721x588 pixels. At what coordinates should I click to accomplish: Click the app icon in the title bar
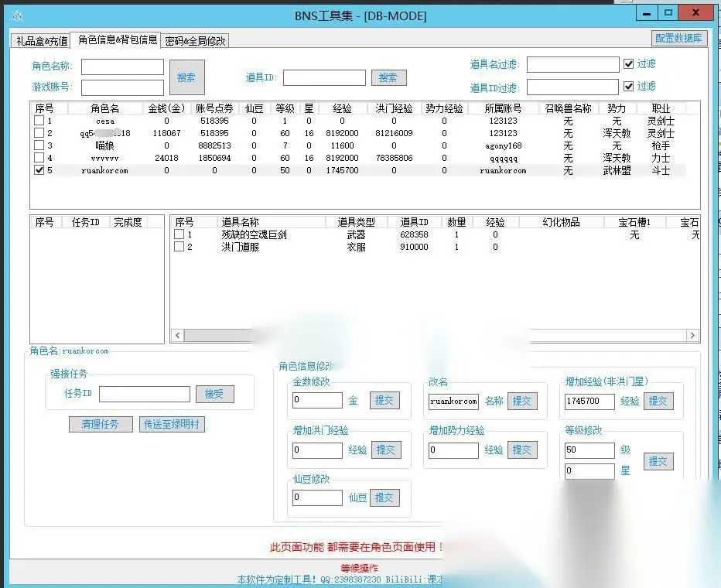pyautogui.click(x=18, y=16)
